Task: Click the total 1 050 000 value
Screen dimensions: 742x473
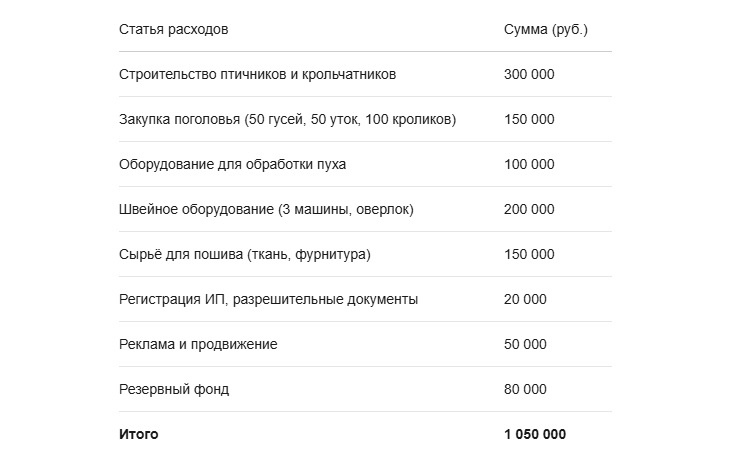Action: [x=535, y=434]
